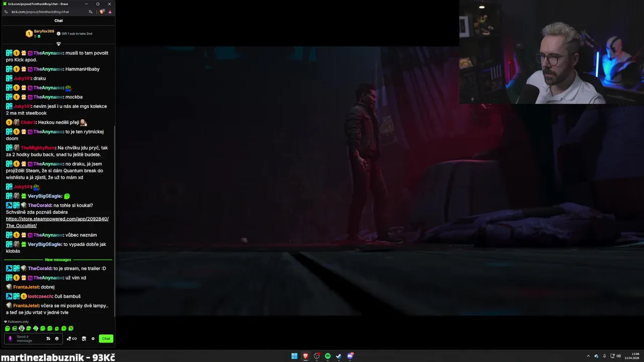Image resolution: width=644 pixels, height=362 pixels.
Task: Open Spotify from taskbar
Action: tap(328, 356)
